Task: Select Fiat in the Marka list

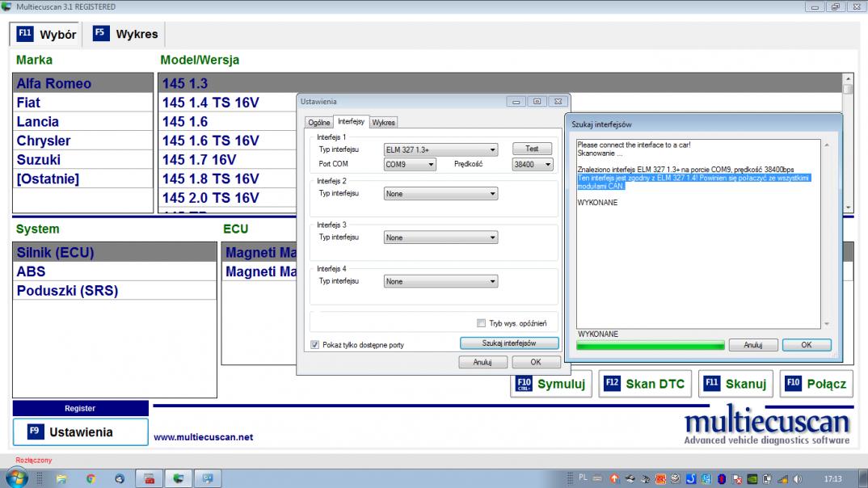Action: (83, 103)
